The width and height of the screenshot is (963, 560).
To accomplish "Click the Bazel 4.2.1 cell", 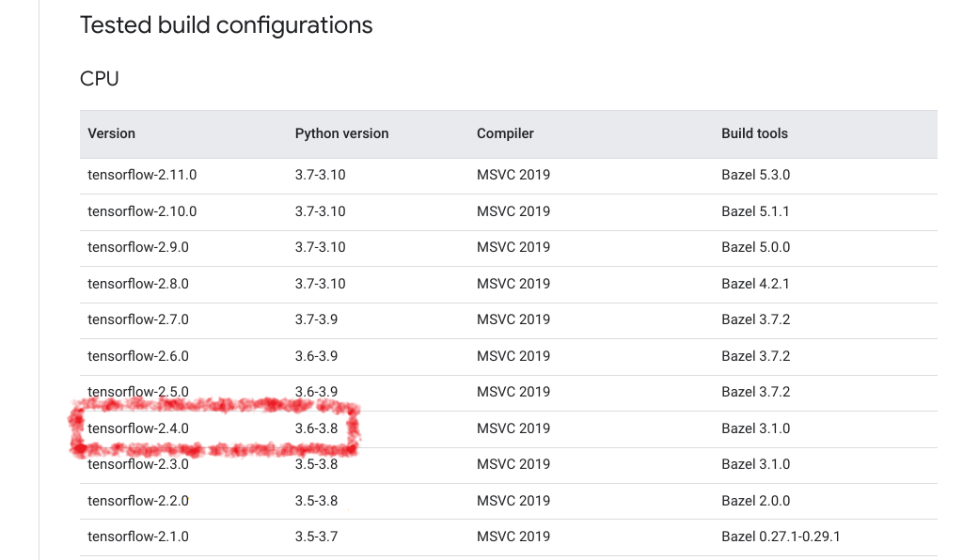I will point(755,284).
